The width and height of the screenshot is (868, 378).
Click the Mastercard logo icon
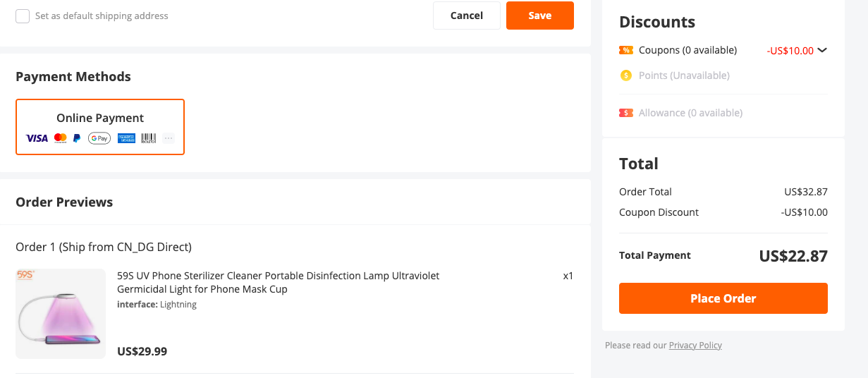pos(60,138)
